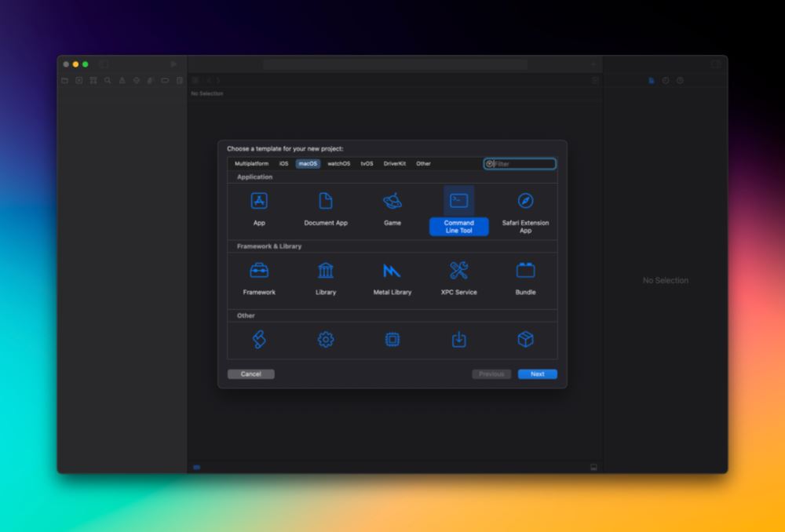Viewport: 785px width, 532px height.
Task: Open the filter options dropdown icon
Action: point(489,164)
